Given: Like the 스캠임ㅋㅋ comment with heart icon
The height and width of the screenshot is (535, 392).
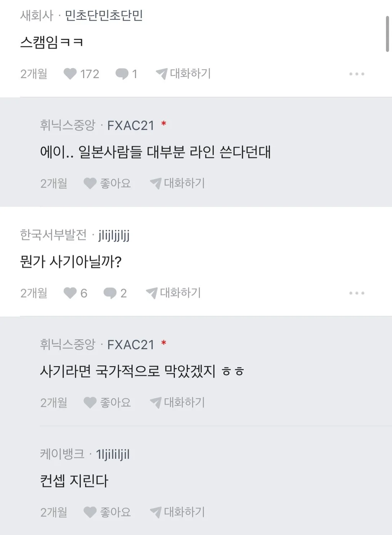Looking at the screenshot, I should [x=70, y=74].
